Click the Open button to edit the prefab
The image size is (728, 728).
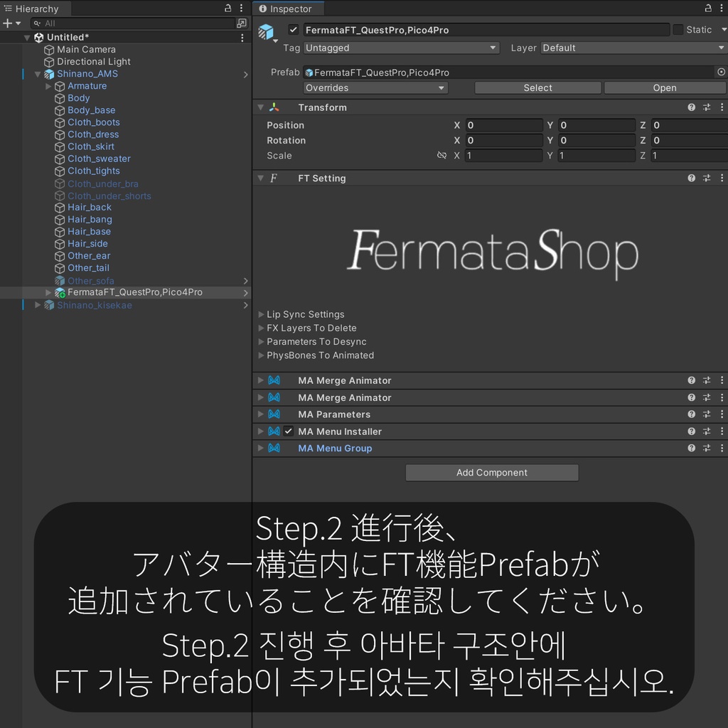point(664,87)
